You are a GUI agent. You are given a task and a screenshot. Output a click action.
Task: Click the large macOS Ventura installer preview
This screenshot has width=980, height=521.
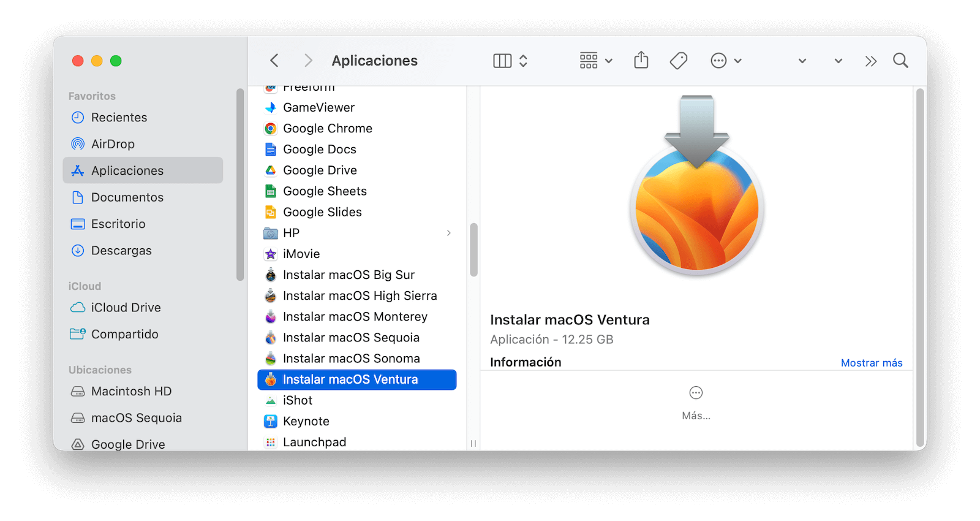click(x=697, y=186)
